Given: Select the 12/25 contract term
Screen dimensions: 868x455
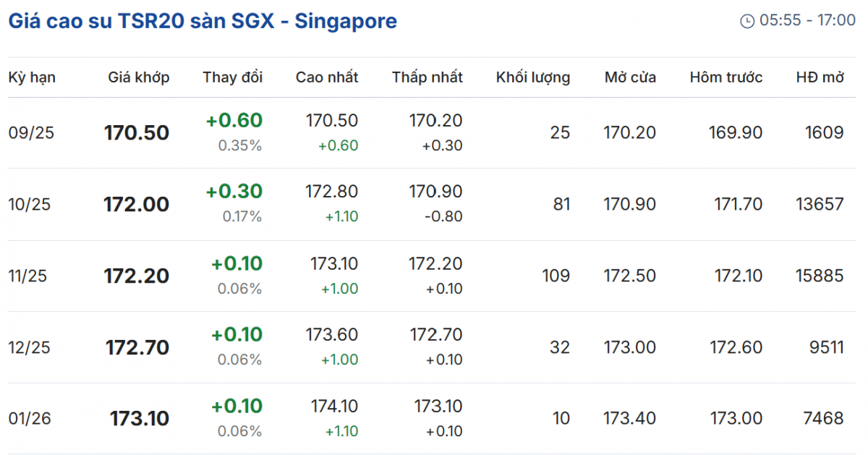Looking at the screenshot, I should (30, 348).
